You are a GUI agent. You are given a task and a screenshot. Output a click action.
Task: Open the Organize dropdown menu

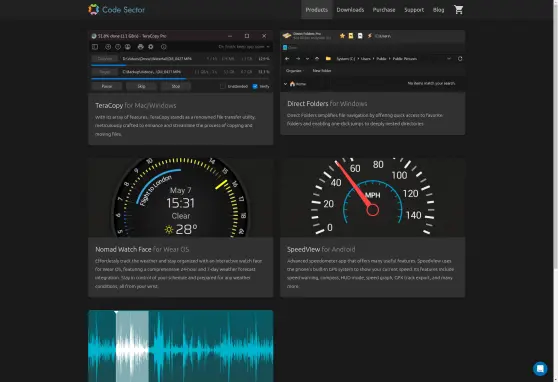pyautogui.click(x=295, y=71)
